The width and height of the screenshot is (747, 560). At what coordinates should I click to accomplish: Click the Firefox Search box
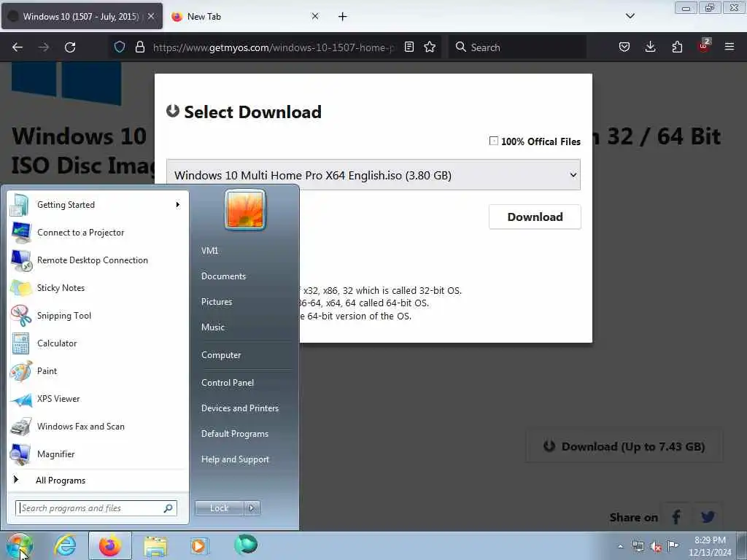(517, 47)
